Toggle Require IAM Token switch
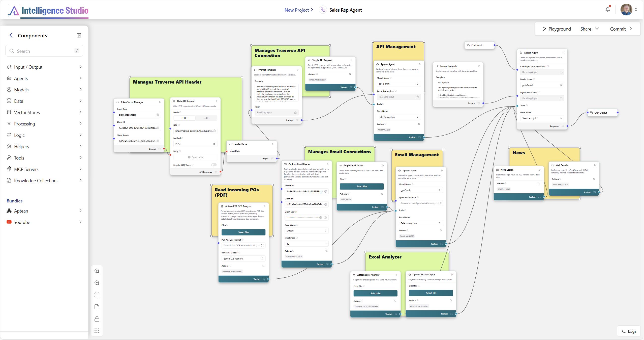 [x=214, y=165]
